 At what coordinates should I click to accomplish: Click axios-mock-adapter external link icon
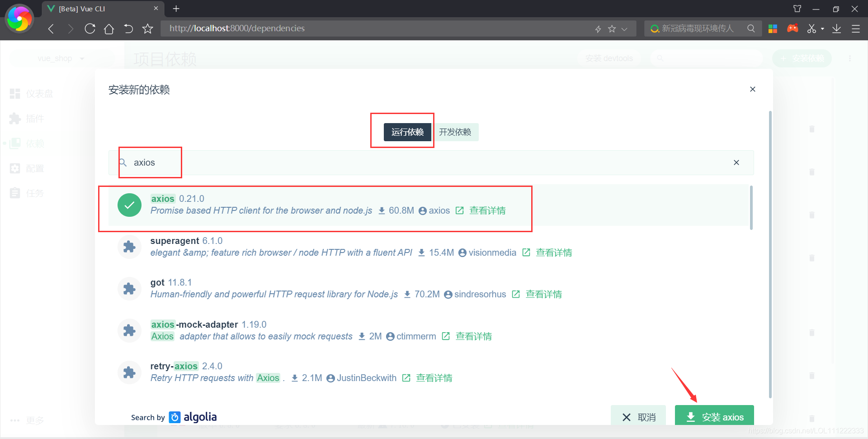[446, 336]
